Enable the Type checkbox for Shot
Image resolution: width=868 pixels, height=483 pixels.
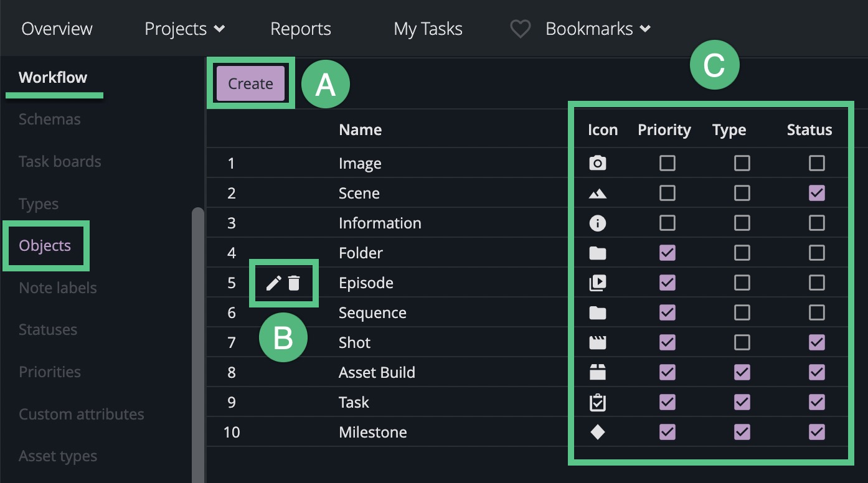click(x=742, y=342)
